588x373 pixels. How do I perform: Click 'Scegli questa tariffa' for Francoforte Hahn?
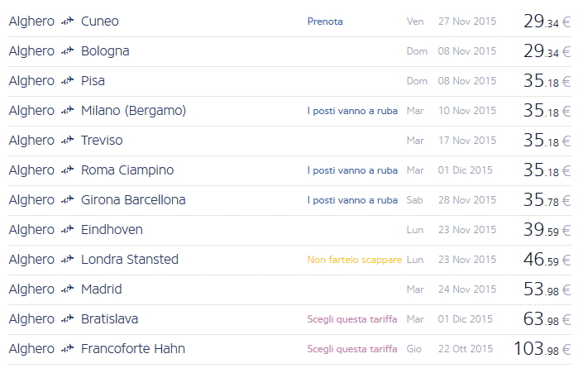pyautogui.click(x=351, y=349)
